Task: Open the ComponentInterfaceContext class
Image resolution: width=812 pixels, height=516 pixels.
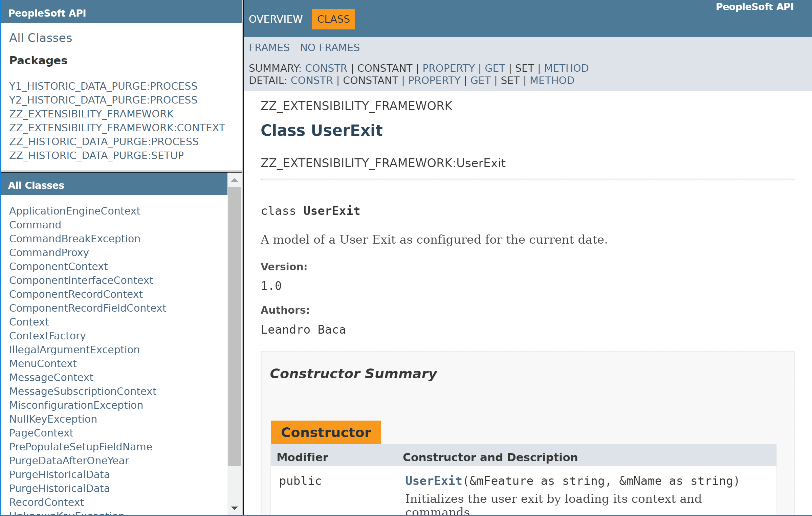Action: pos(81,281)
